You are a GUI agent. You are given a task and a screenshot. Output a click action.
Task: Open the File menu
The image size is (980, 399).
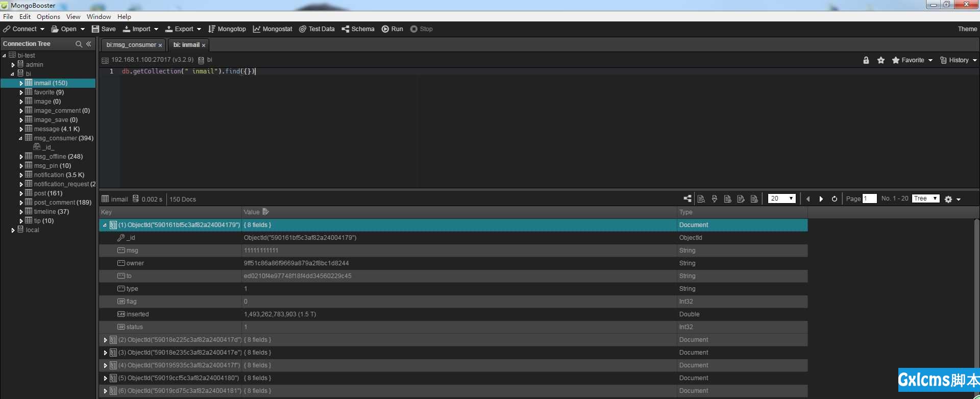click(8, 16)
